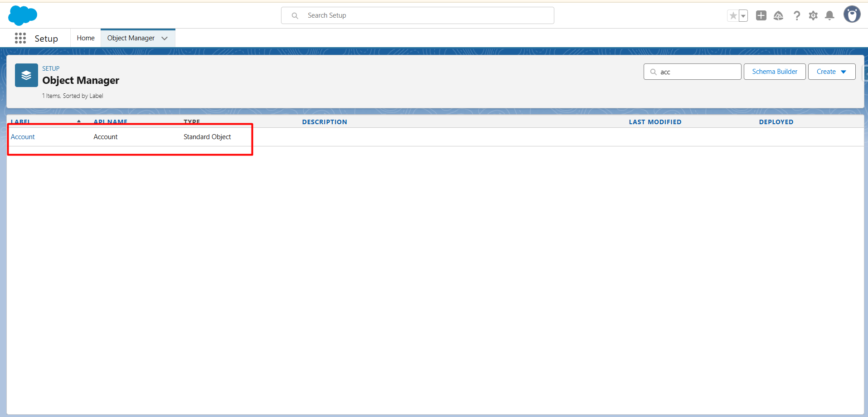Click the favorites star icon
This screenshot has width=868, height=417.
point(733,16)
